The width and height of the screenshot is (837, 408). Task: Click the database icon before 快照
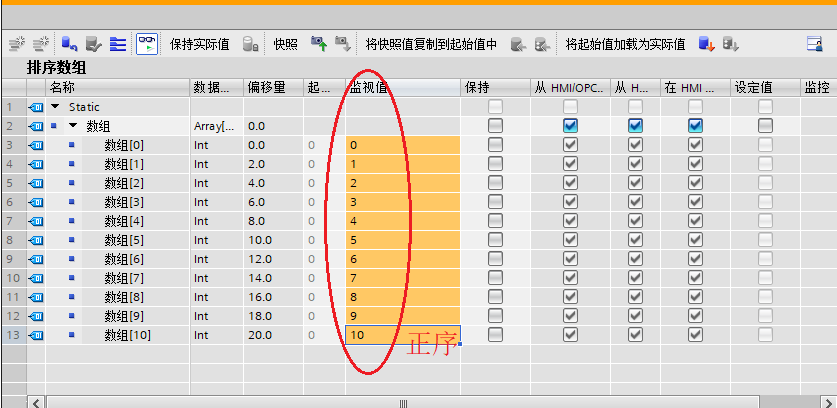pos(252,44)
